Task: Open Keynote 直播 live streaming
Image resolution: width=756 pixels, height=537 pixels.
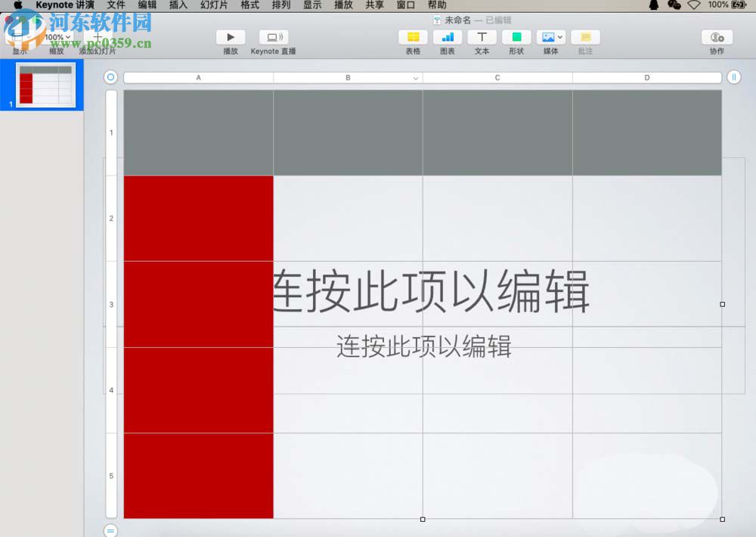Action: (273, 36)
